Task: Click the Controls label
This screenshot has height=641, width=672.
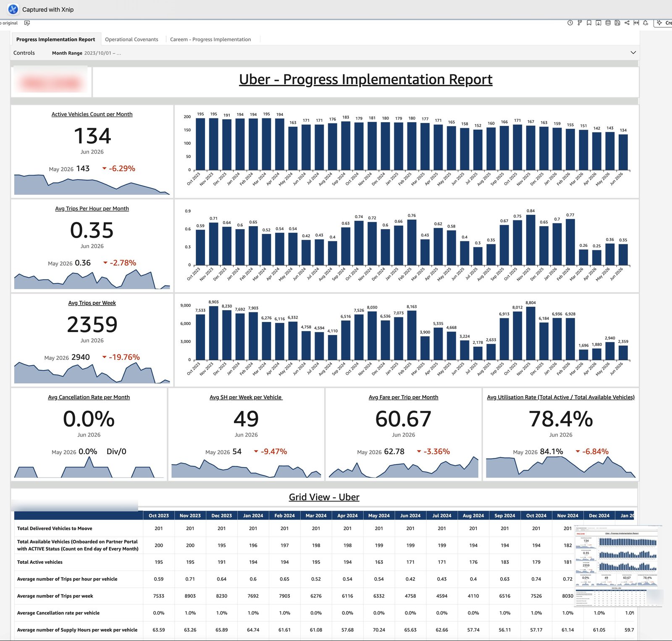Action: click(24, 53)
